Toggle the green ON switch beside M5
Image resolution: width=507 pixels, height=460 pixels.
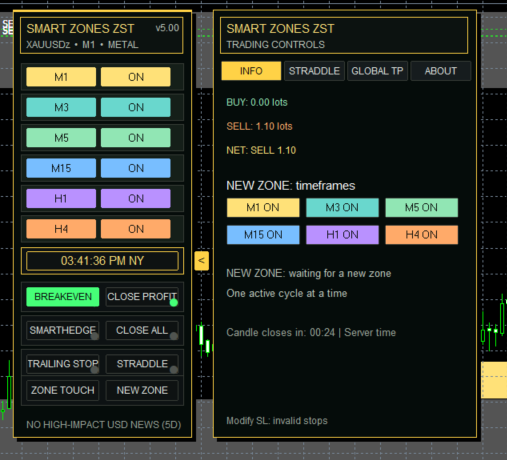click(136, 138)
